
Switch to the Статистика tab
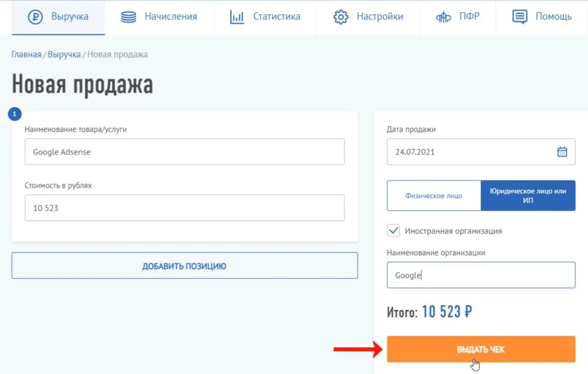[x=265, y=17]
